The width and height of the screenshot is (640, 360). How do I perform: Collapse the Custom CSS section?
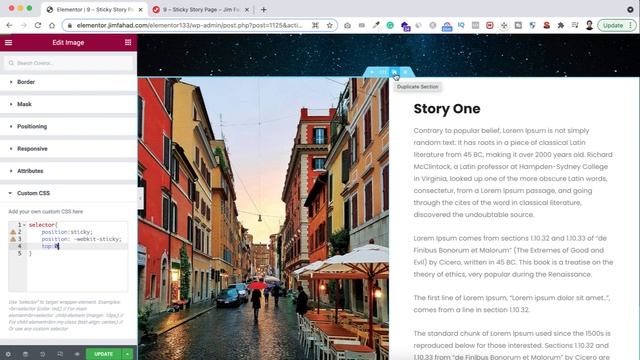[x=69, y=193]
